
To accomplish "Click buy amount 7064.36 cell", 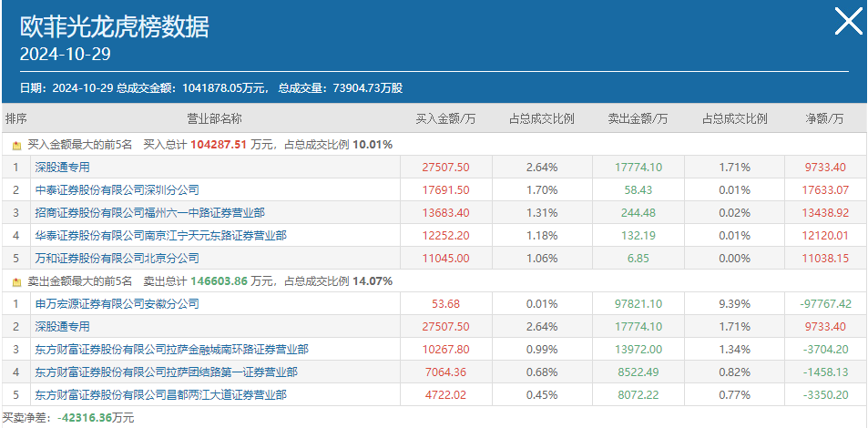I will [x=445, y=372].
